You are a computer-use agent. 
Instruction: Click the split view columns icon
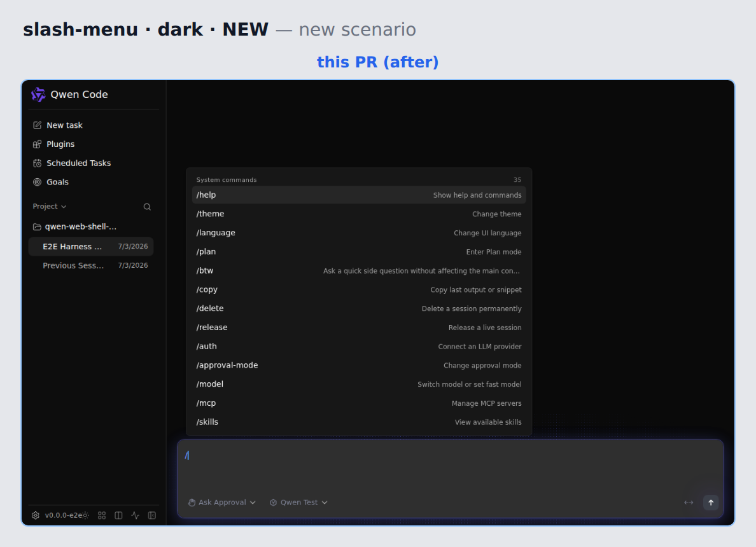click(118, 515)
